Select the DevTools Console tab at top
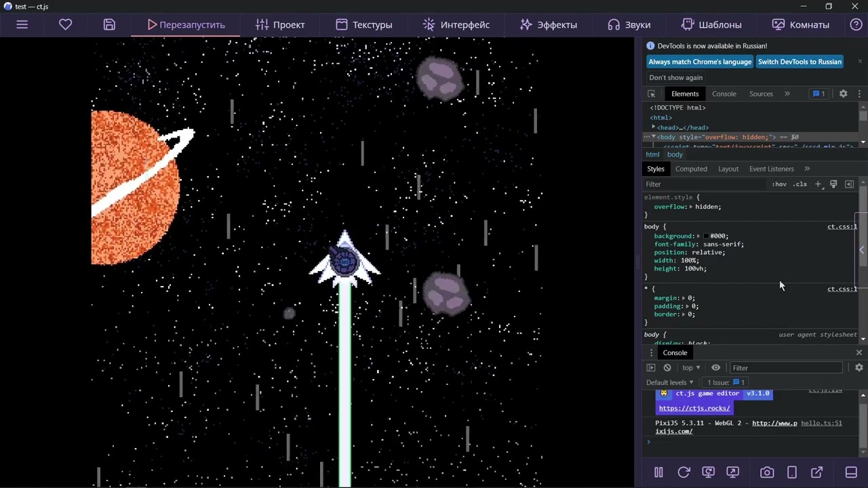Image resolution: width=868 pixels, height=488 pixels. click(x=724, y=94)
